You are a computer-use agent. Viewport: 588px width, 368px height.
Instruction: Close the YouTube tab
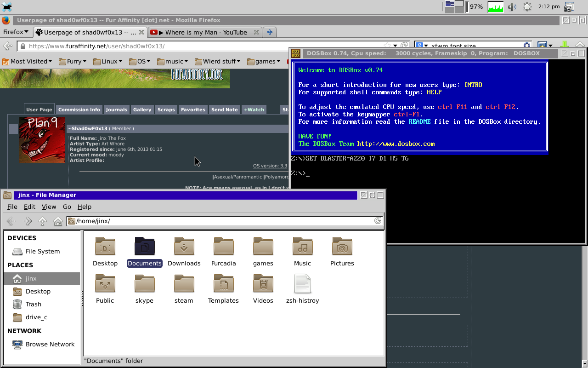pyautogui.click(x=256, y=32)
